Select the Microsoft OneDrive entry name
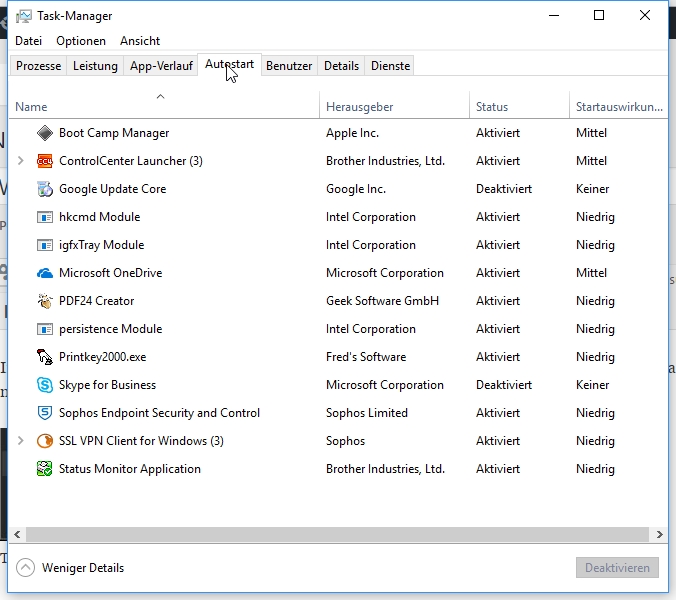The height and width of the screenshot is (600, 676). click(x=110, y=273)
